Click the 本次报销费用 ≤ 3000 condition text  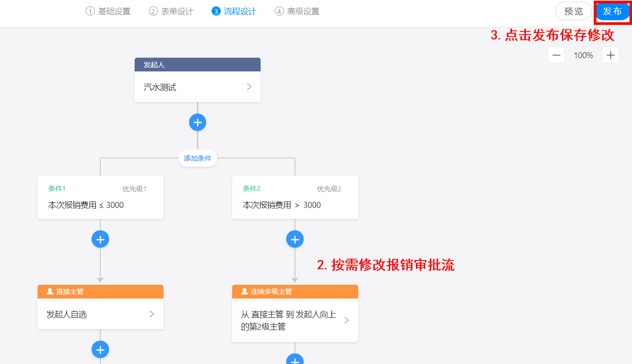tap(86, 205)
